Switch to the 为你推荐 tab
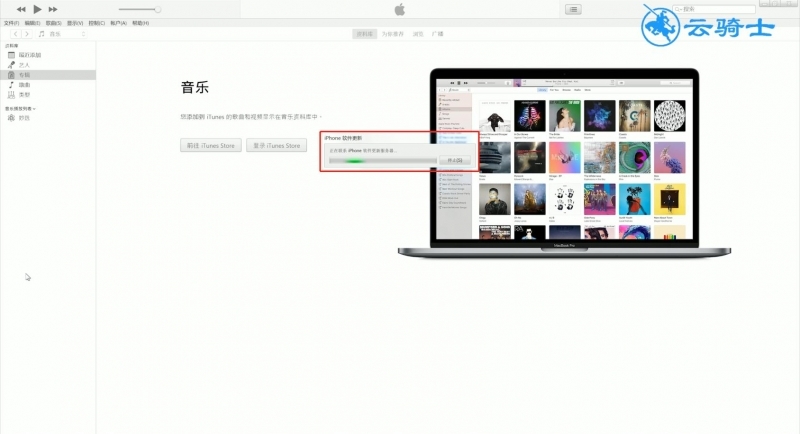The width and height of the screenshot is (800, 434). point(392,34)
